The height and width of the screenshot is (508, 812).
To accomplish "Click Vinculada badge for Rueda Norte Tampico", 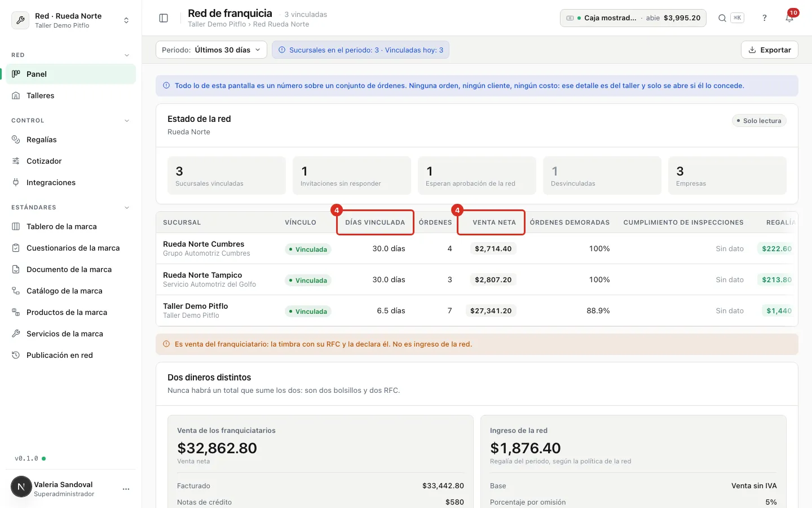I will click(308, 281).
